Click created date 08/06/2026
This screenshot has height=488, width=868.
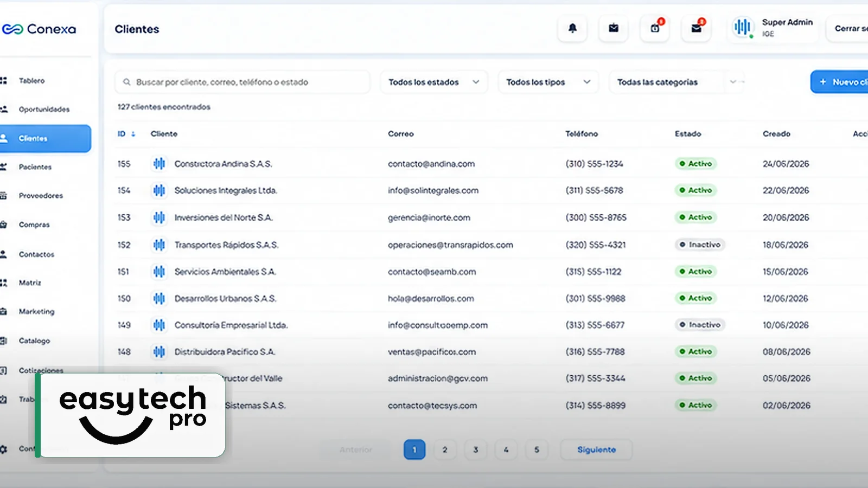(x=787, y=352)
